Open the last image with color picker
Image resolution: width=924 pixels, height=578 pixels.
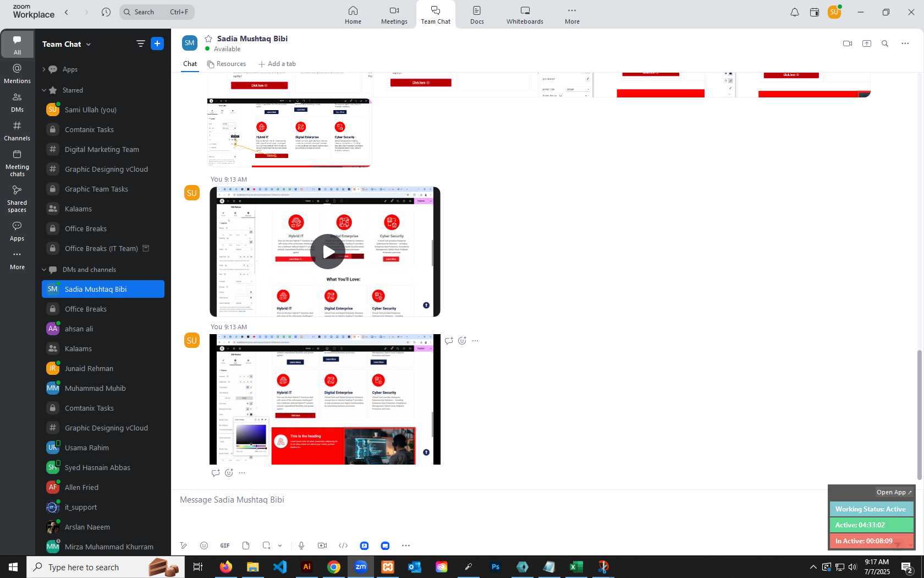pyautogui.click(x=325, y=399)
